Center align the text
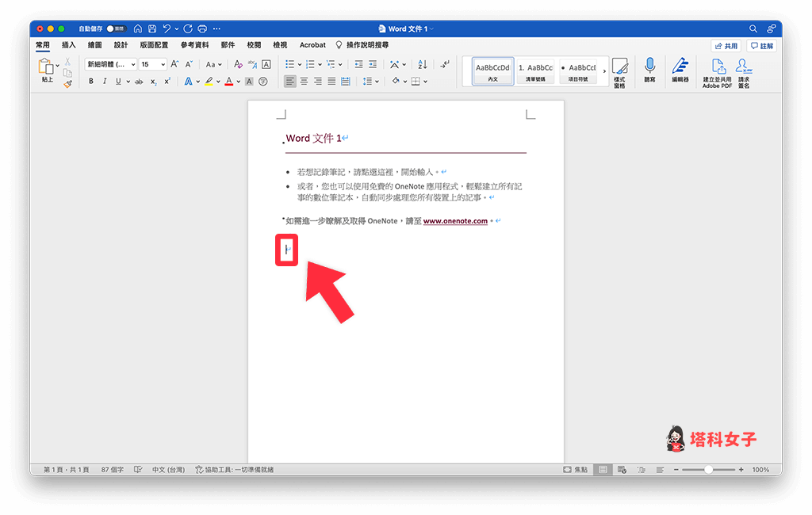The height and width of the screenshot is (515, 812). (304, 82)
